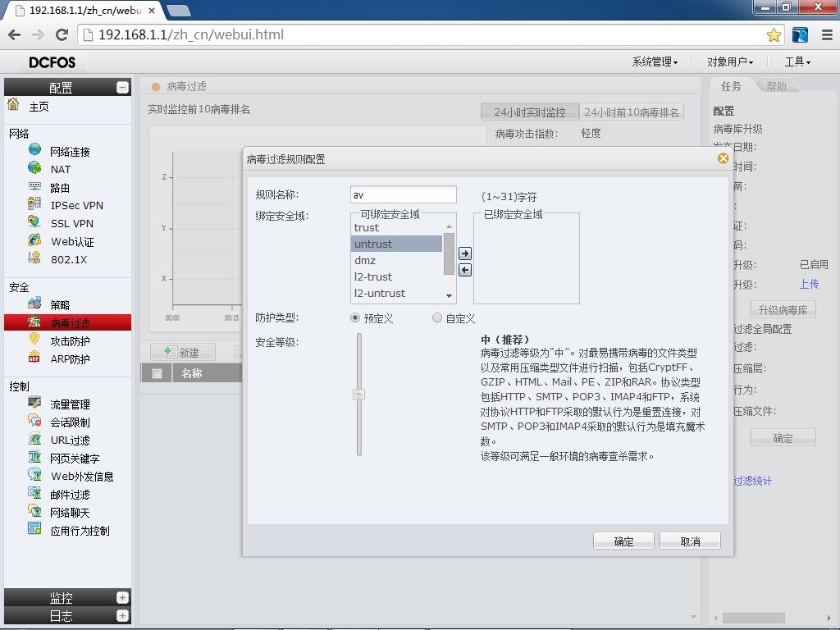The width and height of the screenshot is (840, 630).
Task: Select untrust in the zone list
Action: pos(396,244)
